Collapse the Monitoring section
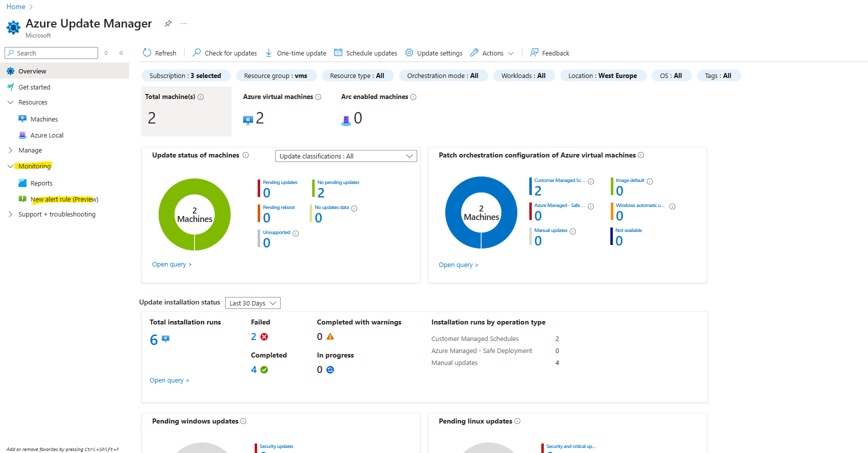The width and height of the screenshot is (868, 453). point(11,166)
